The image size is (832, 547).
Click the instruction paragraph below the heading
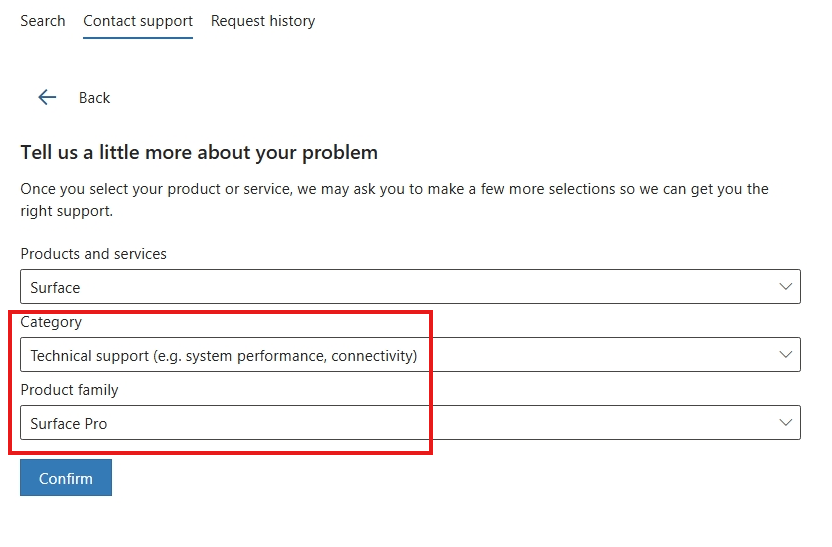(x=394, y=200)
